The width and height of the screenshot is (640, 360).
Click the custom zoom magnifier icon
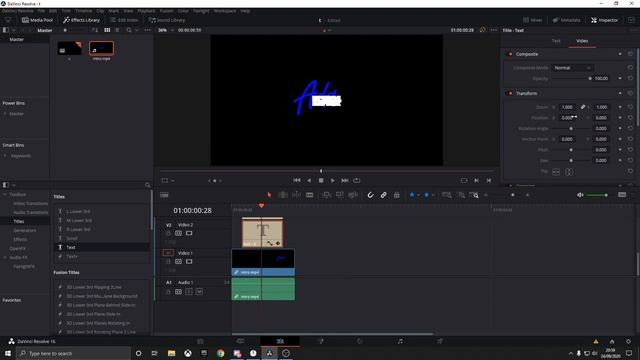[474, 195]
